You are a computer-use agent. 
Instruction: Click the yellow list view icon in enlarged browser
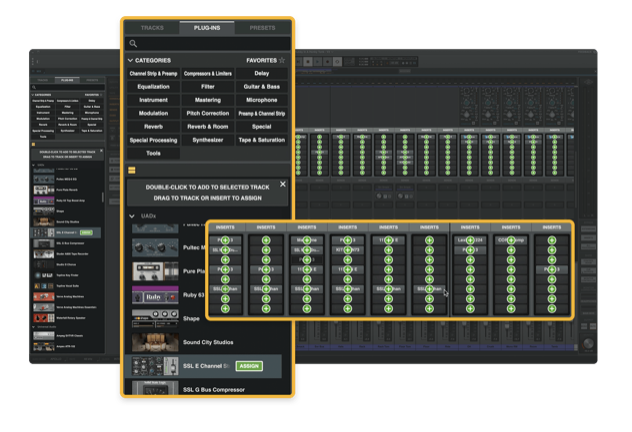coord(131,170)
